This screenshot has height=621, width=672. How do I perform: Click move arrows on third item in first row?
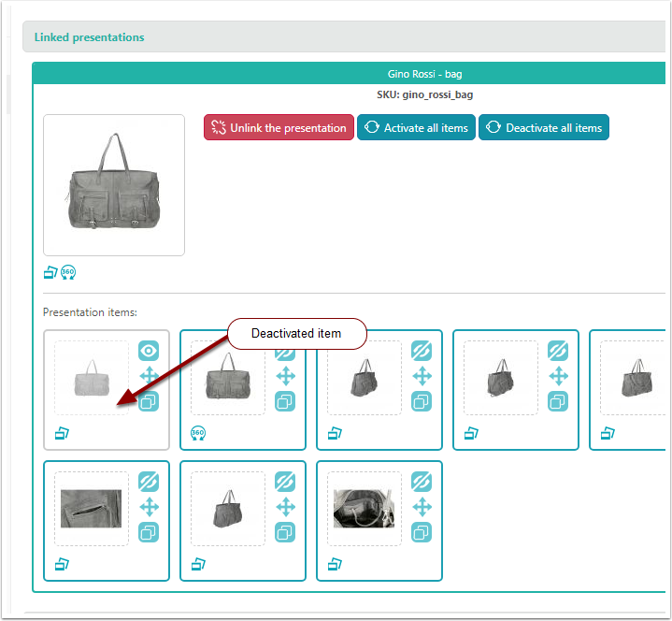(x=422, y=376)
